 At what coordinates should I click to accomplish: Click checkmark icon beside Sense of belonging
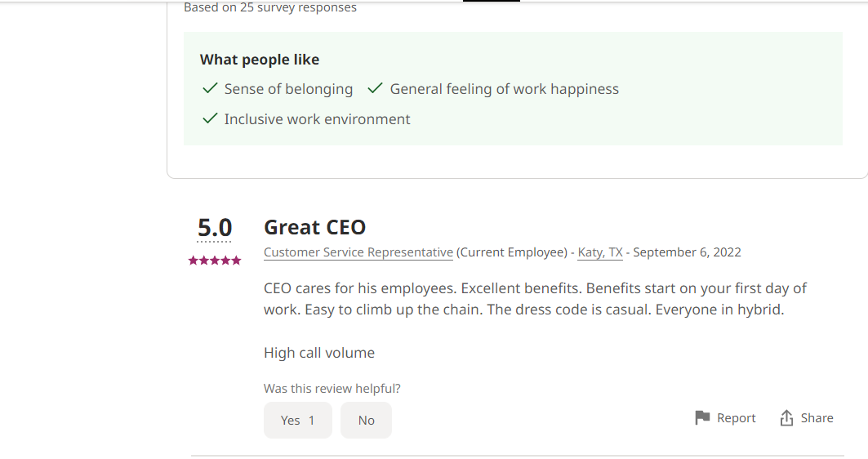(210, 88)
